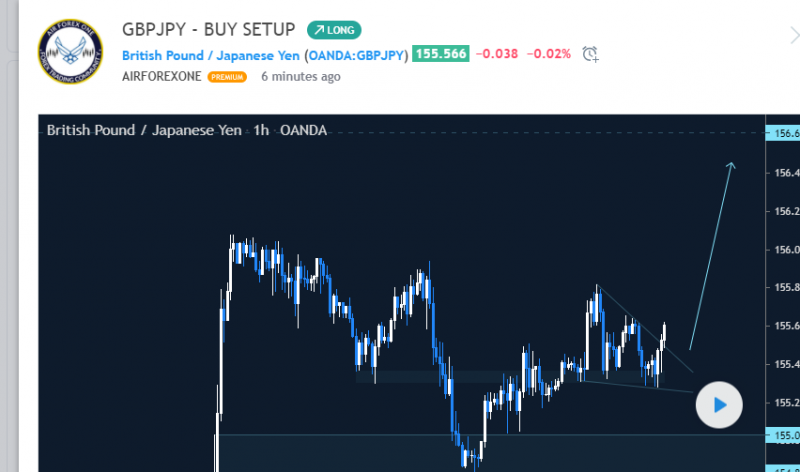The image size is (800, 472).
Task: Click the 6 minutes ago timestamp
Action: (x=298, y=76)
